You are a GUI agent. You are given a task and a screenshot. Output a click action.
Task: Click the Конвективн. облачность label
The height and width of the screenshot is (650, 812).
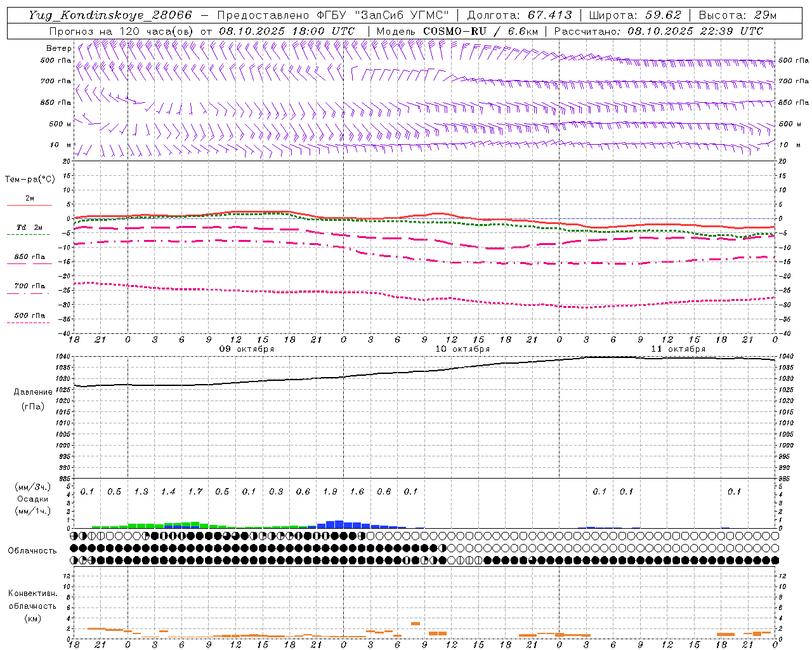point(32,599)
